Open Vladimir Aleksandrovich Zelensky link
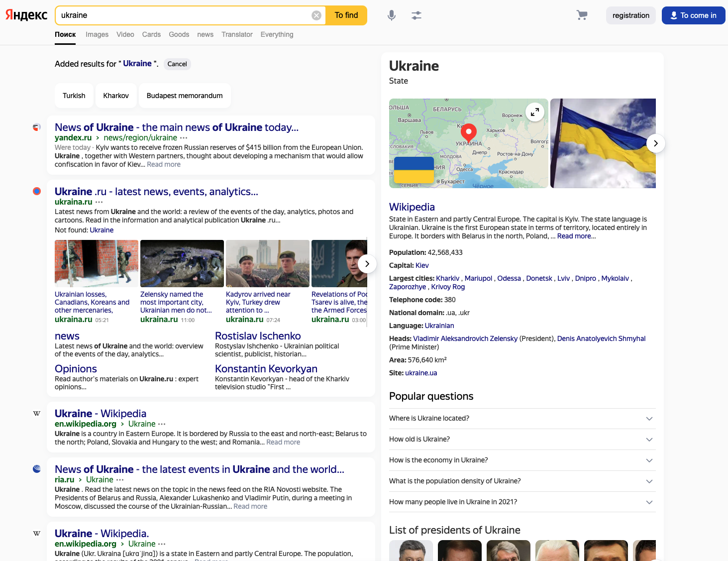 pyautogui.click(x=465, y=338)
